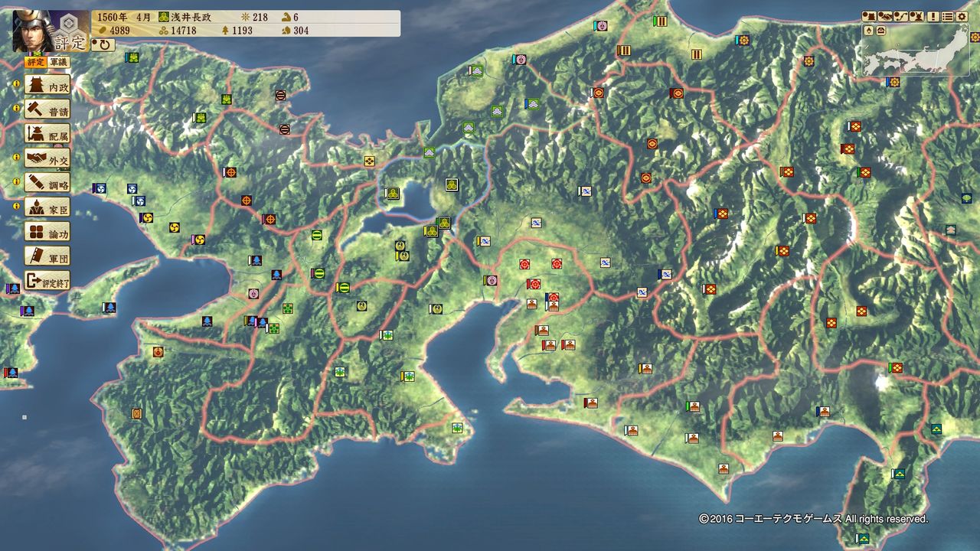980x551 pixels.
Task: Click the clan name 浅井長政
Action: [191, 17]
